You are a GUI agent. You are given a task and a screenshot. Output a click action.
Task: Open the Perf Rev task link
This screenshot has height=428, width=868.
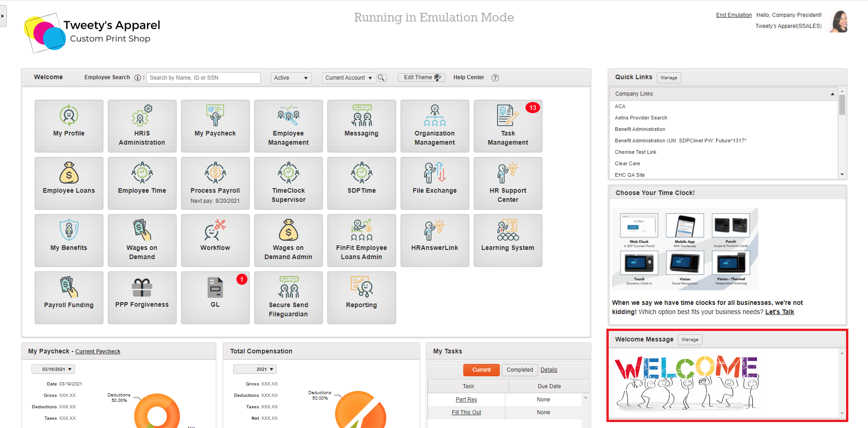(x=466, y=400)
